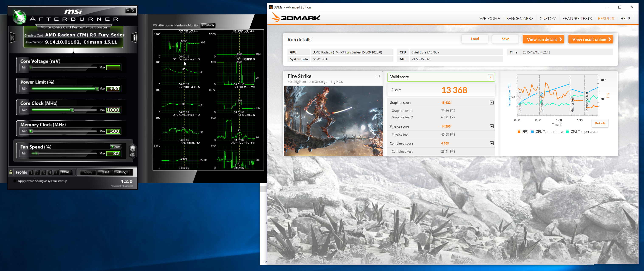Collapse the Combined score section
Image resolution: width=644 pixels, height=271 pixels.
click(492, 143)
